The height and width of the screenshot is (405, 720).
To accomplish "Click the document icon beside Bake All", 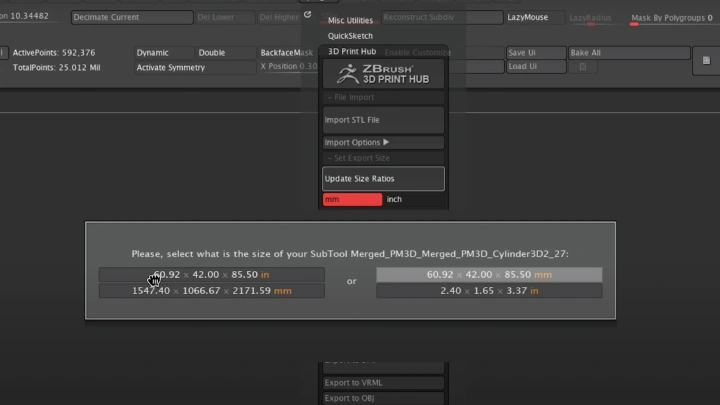I will pos(706,61).
